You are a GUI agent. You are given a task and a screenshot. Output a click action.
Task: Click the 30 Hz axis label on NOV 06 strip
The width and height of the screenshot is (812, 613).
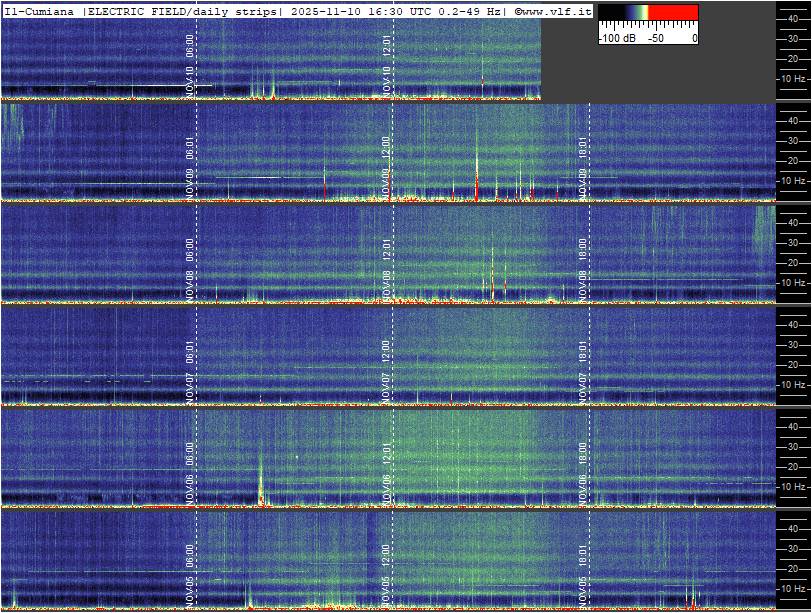point(793,446)
